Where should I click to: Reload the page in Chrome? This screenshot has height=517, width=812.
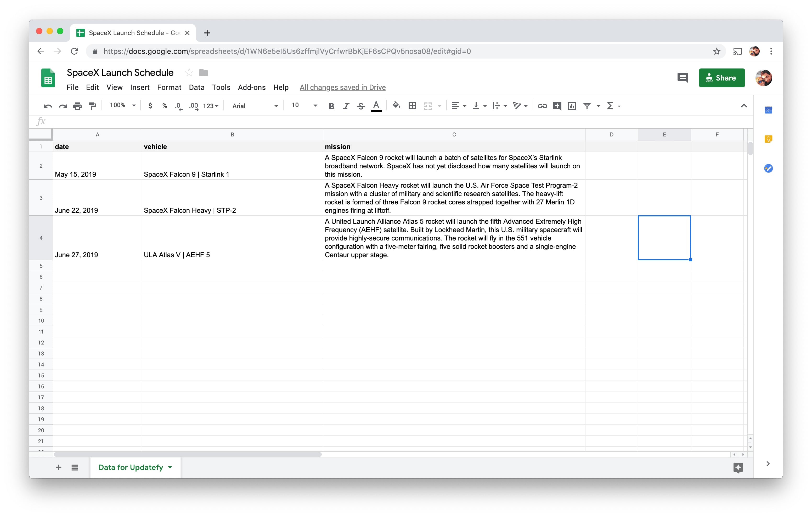pyautogui.click(x=75, y=51)
